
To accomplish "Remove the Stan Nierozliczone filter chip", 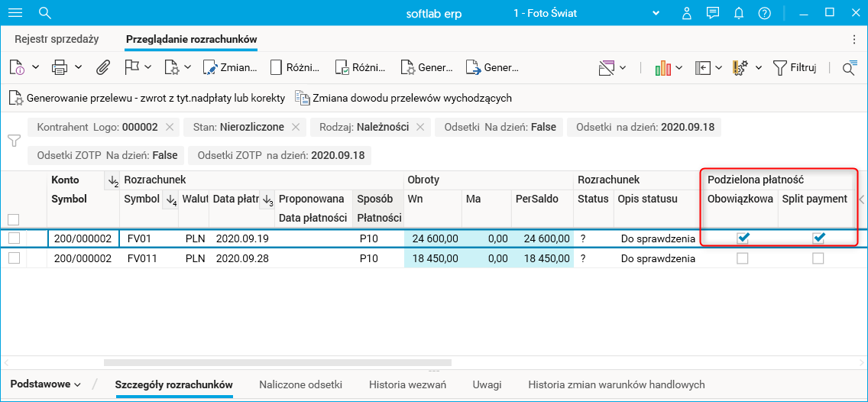I will [x=296, y=128].
